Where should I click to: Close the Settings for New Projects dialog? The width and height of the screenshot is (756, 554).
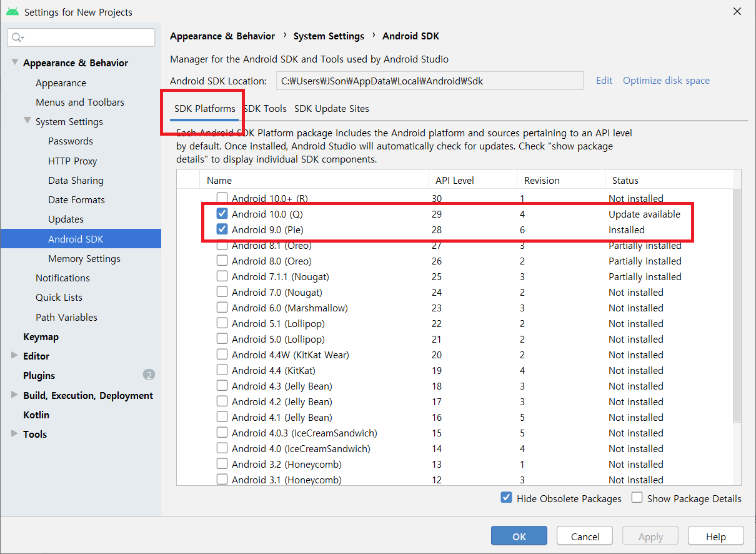(x=737, y=11)
